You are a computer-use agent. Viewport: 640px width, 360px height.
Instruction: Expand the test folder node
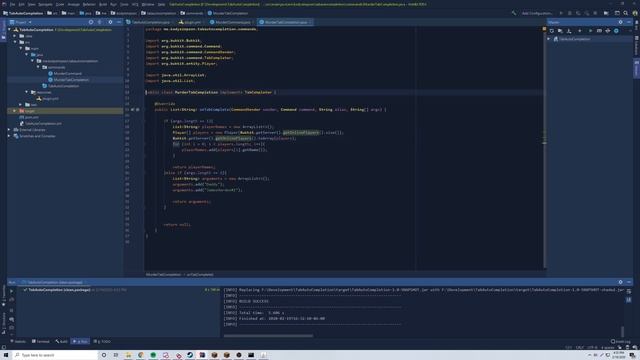coord(21,104)
